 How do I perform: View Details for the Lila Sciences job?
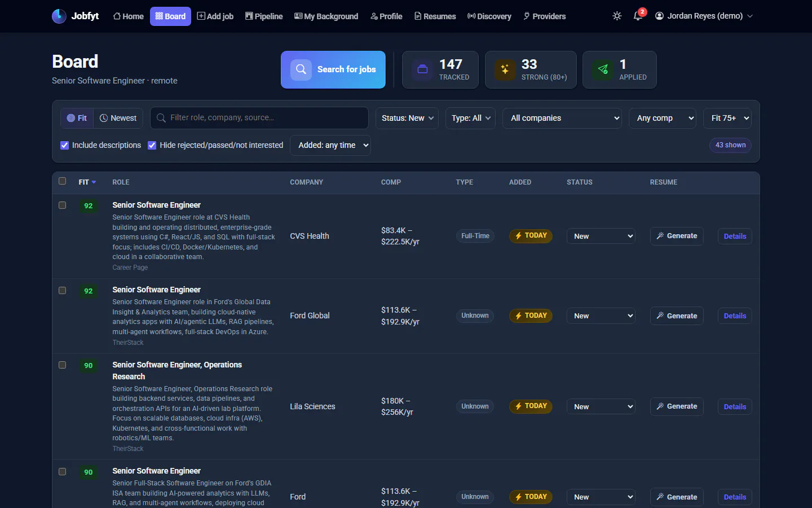pyautogui.click(x=735, y=406)
